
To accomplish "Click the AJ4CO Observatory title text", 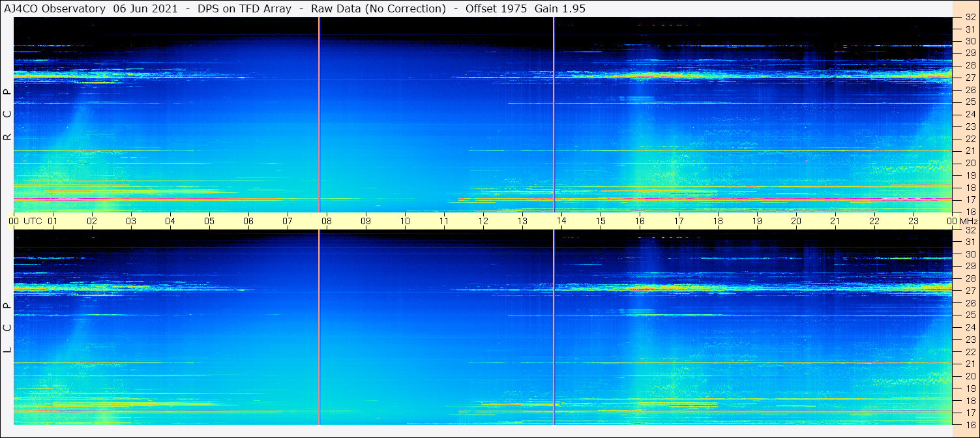I will [x=55, y=8].
